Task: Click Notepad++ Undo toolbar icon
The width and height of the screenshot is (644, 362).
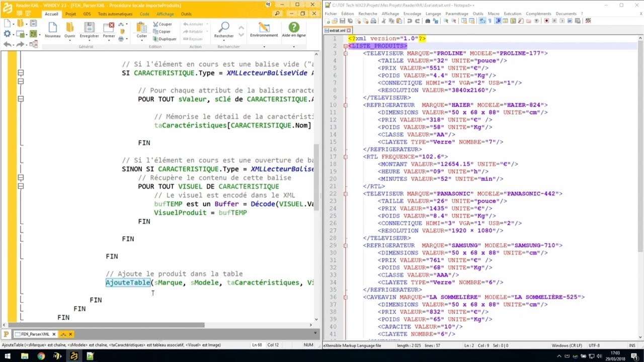Action: coord(410,21)
